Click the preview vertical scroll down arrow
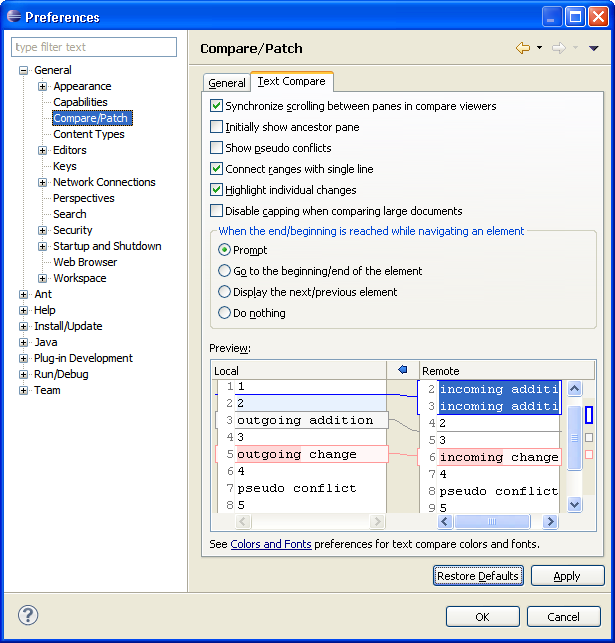615x643 pixels. tap(574, 504)
